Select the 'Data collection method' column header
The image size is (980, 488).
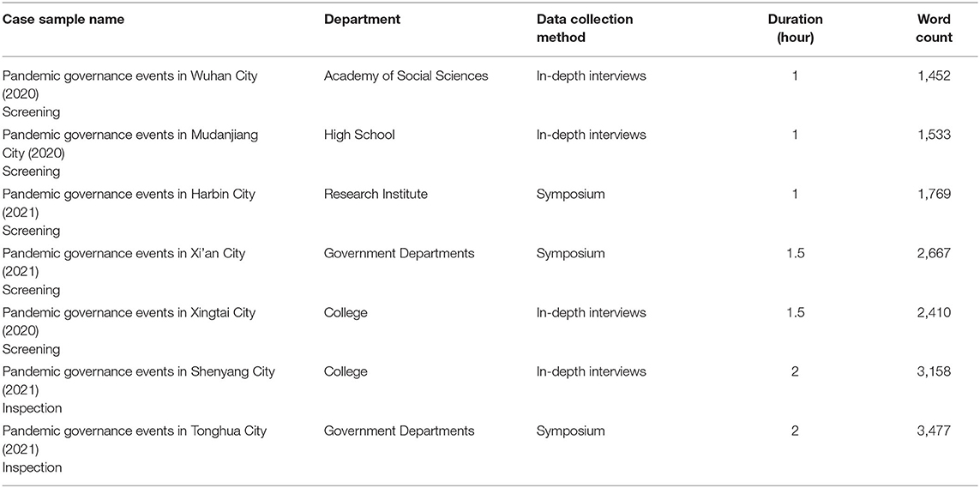pyautogui.click(x=585, y=28)
